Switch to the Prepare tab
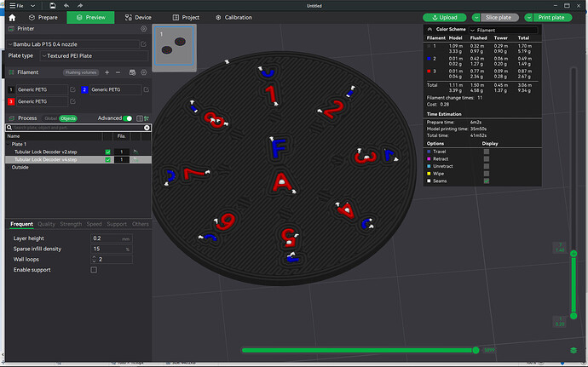Viewport: 588px width, 367px height. pyautogui.click(x=43, y=18)
